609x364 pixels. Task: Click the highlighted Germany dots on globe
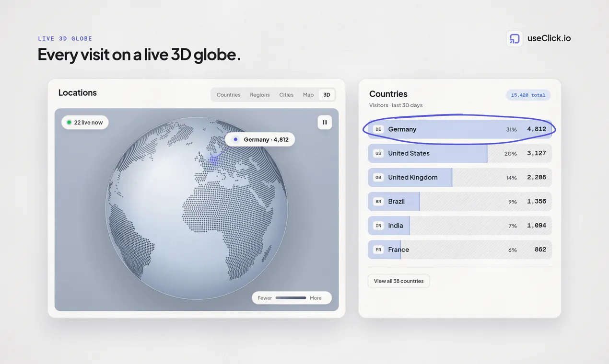(x=214, y=160)
